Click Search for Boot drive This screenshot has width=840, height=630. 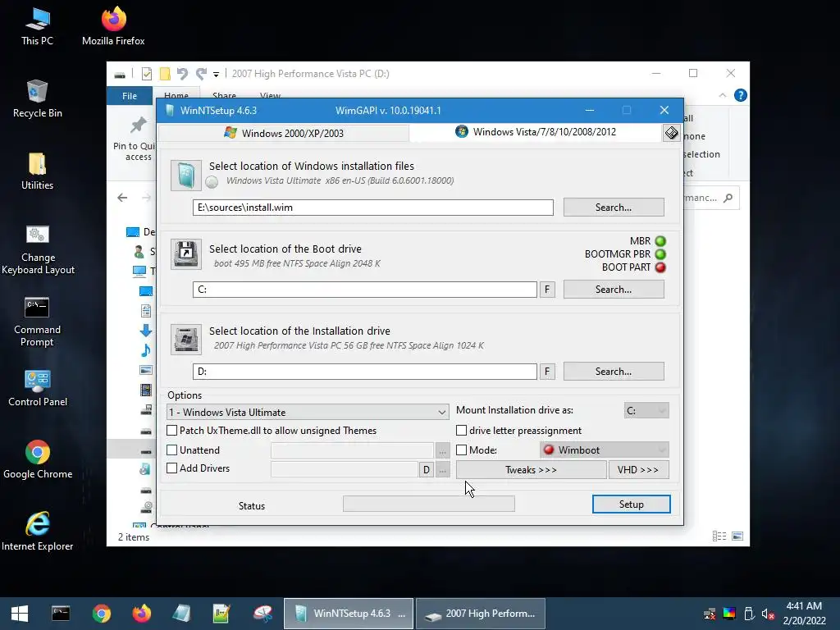[614, 290]
